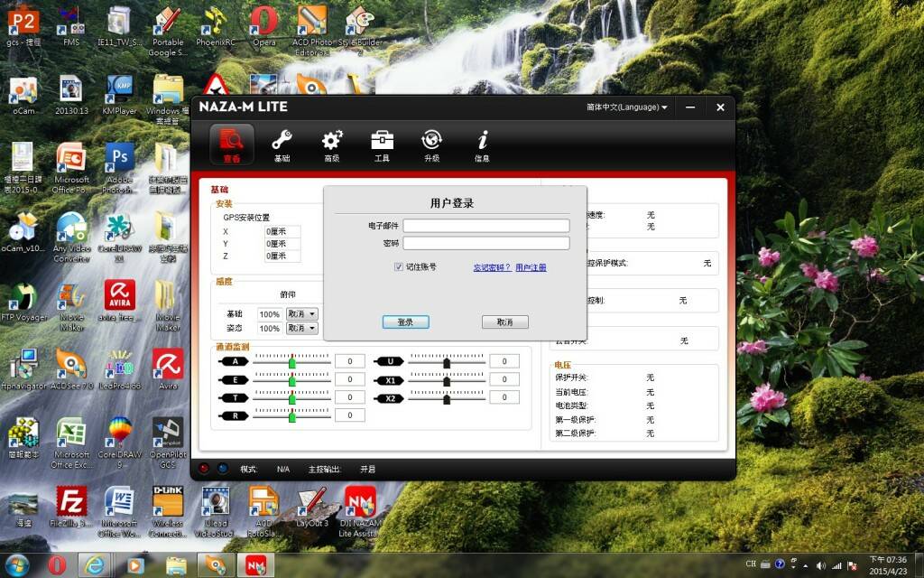This screenshot has height=578, width=924.
Task: Open the D-Link Wireless Connection desktop icon
Action: (x=168, y=511)
